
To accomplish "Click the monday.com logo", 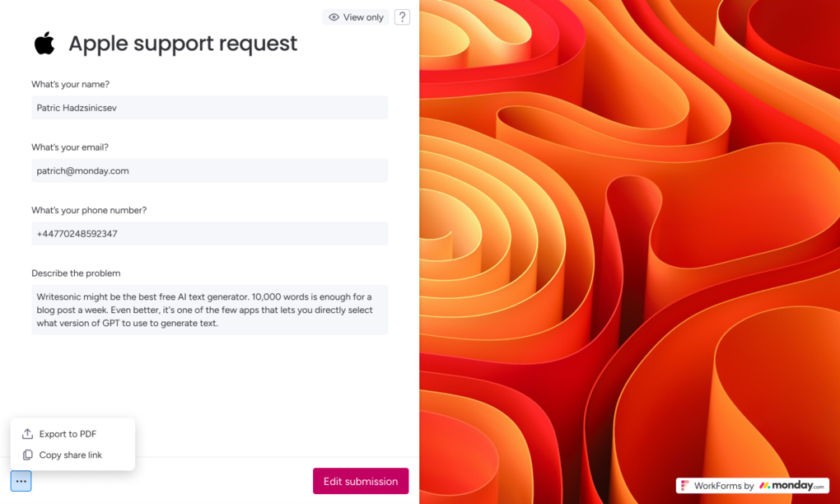I will [791, 486].
